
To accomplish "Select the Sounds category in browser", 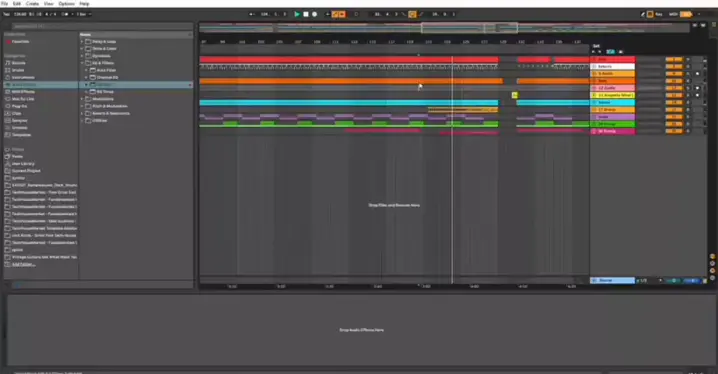I will [x=18, y=63].
